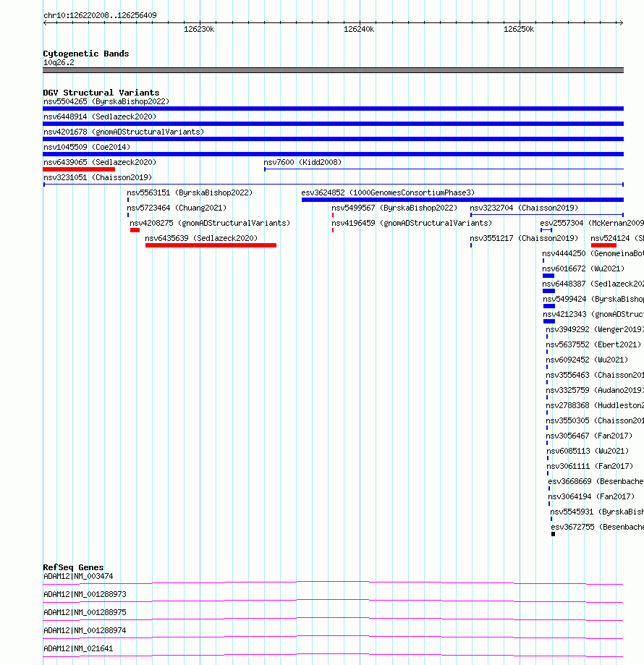The width and height of the screenshot is (644, 665).
Task: Click the 126250k ruler position
Action: (x=519, y=30)
